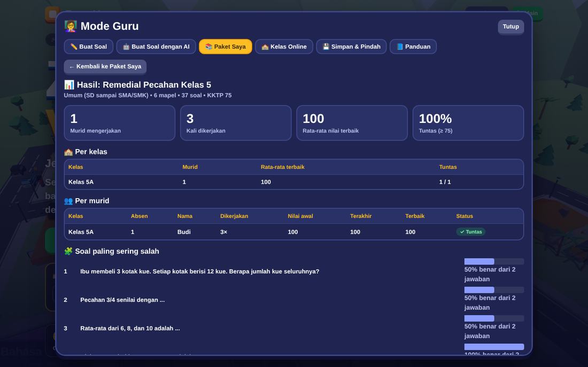588x367 pixels.
Task: Click progress bar for the kotak kue question
Action: [x=494, y=262]
